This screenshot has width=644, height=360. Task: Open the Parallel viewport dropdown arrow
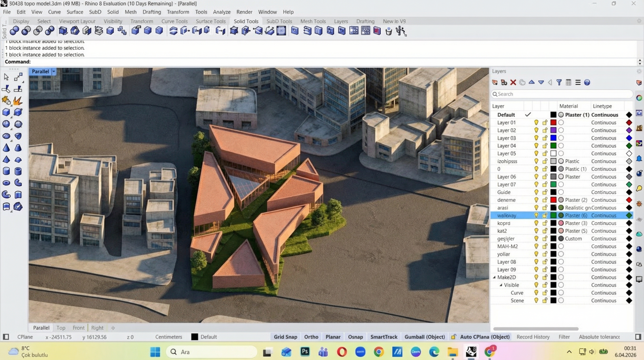[54, 71]
